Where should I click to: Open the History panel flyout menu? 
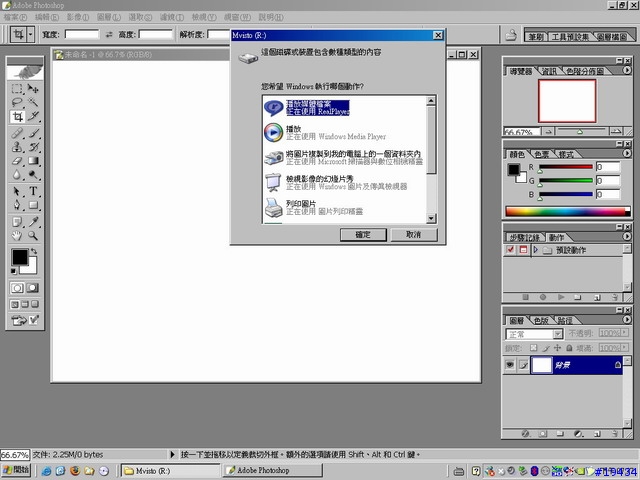click(x=627, y=236)
